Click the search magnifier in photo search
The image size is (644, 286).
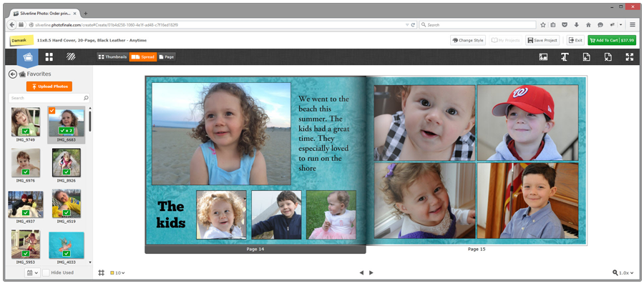tap(86, 98)
